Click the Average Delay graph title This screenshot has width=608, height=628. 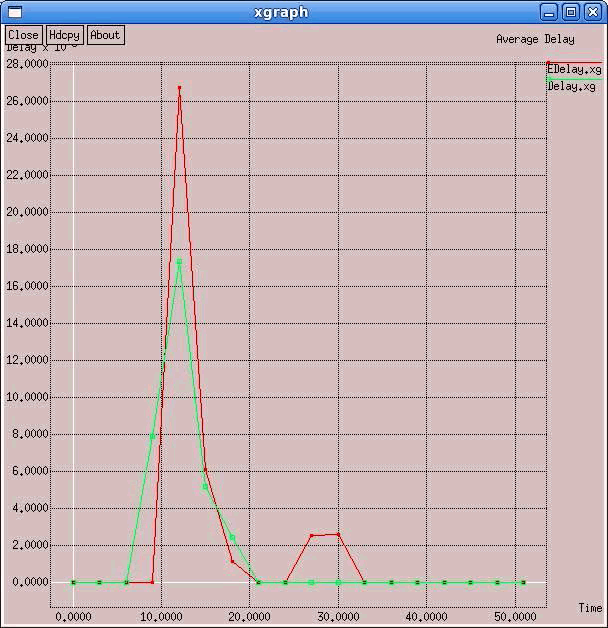click(x=535, y=40)
